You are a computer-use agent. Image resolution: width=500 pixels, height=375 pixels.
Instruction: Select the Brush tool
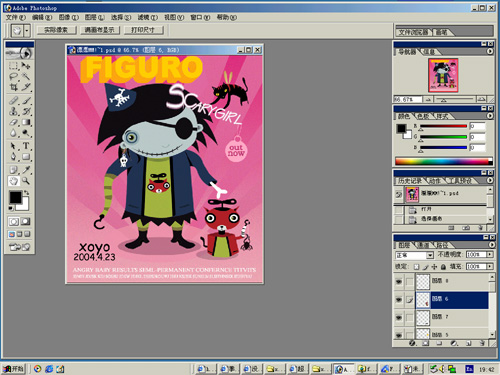click(26, 100)
